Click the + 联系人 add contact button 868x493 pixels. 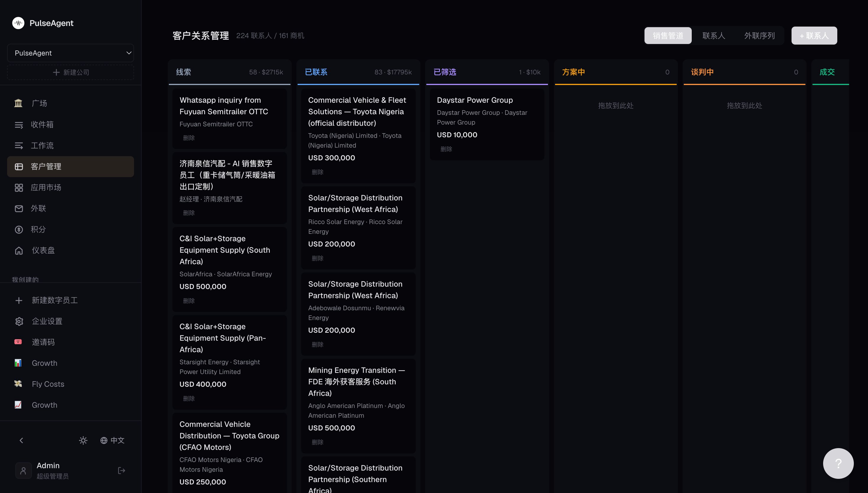[x=814, y=35]
